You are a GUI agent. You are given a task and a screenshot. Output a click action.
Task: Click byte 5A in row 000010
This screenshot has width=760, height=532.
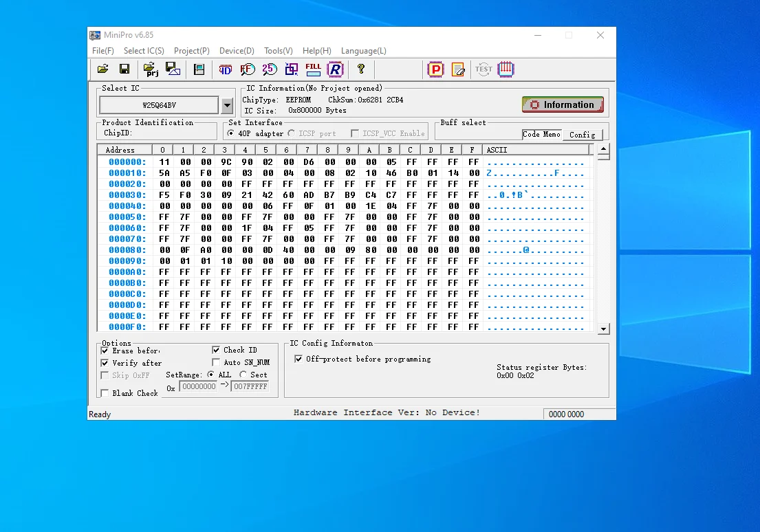point(164,173)
